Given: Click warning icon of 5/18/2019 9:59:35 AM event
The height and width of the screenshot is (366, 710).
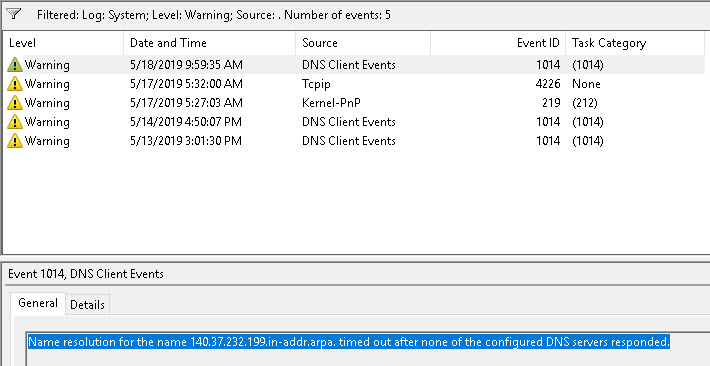Looking at the screenshot, I should [x=15, y=65].
